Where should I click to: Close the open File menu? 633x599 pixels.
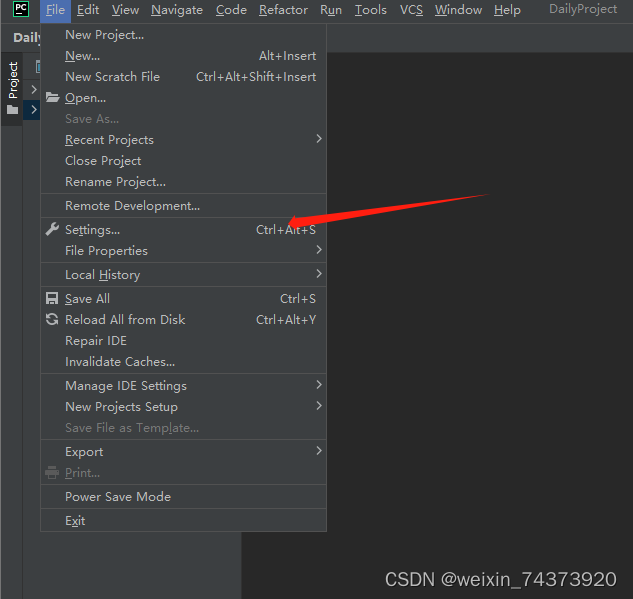coord(55,10)
